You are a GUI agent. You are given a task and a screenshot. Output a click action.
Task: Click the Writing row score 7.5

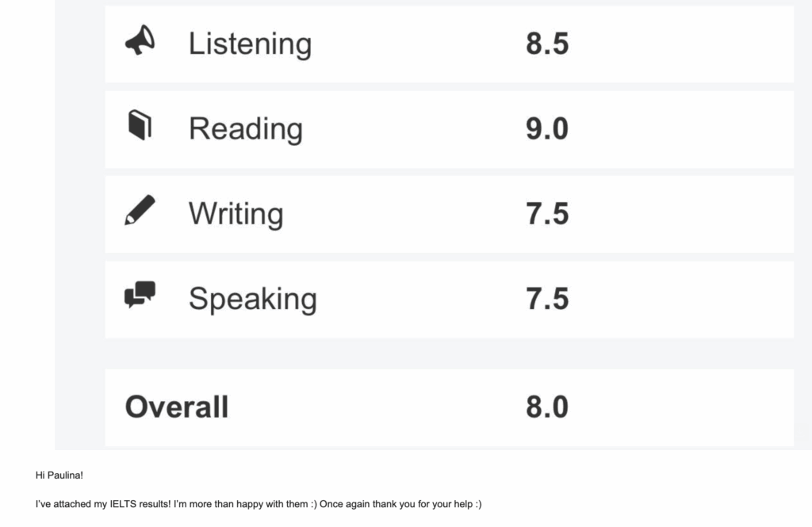coord(547,214)
